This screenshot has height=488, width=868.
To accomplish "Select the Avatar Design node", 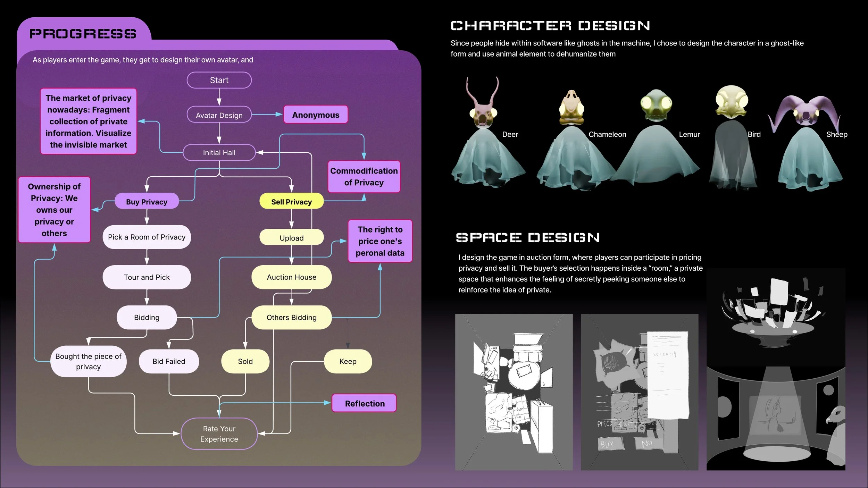I will (219, 115).
